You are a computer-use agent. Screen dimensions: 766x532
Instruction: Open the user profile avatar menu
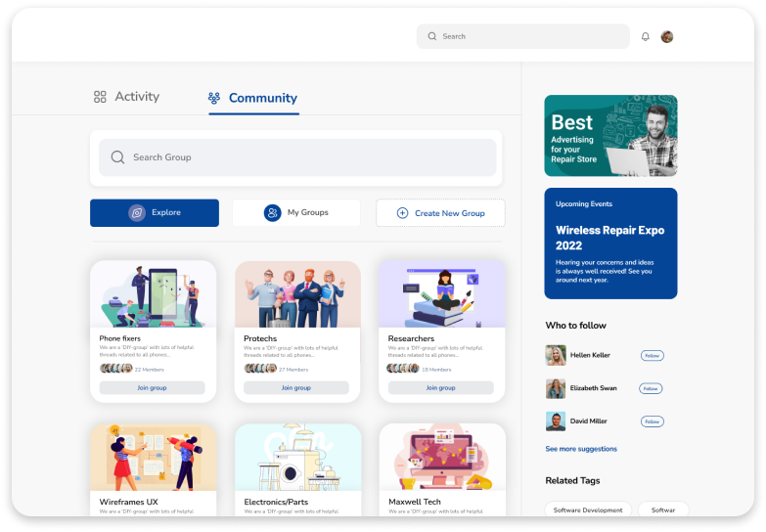pos(667,37)
